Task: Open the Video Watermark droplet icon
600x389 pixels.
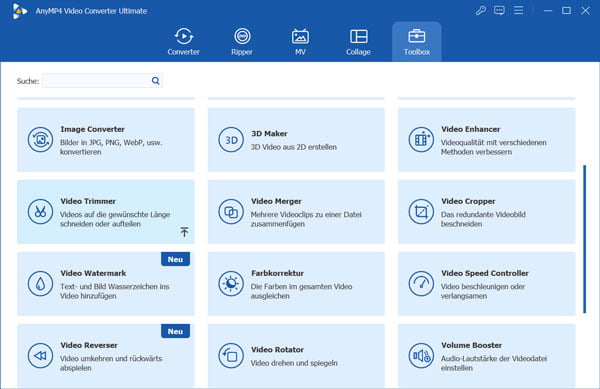Action: coord(40,283)
